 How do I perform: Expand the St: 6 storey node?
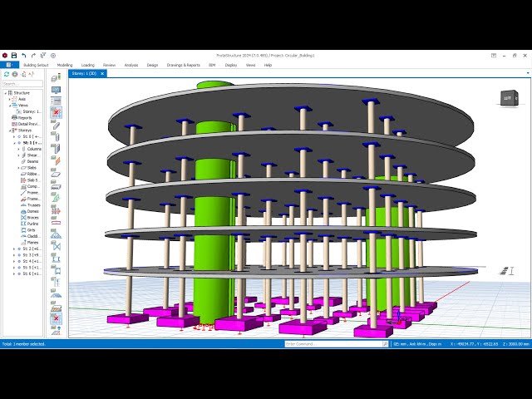coord(14,273)
